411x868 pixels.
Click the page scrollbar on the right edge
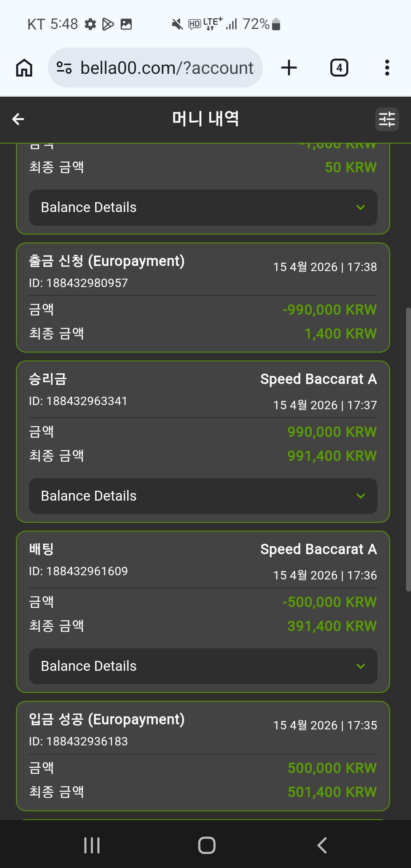[x=408, y=449]
